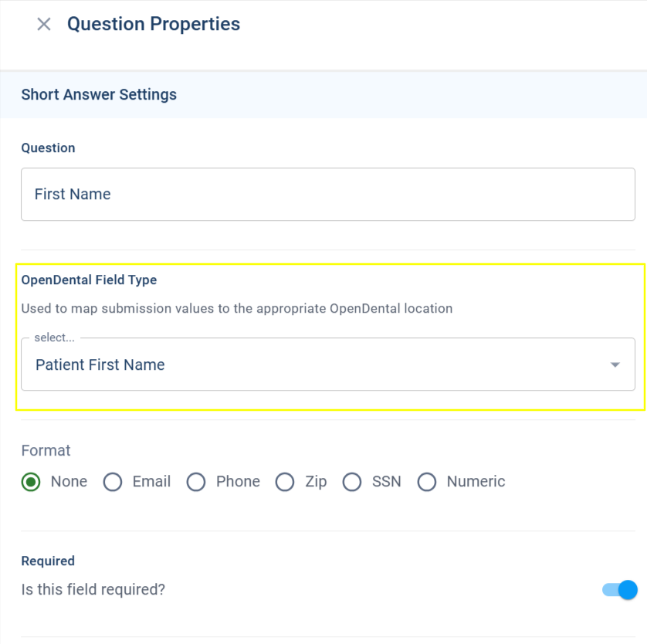Viewport: 647px width, 644px height.
Task: Click the Required section label
Action: pos(48,561)
